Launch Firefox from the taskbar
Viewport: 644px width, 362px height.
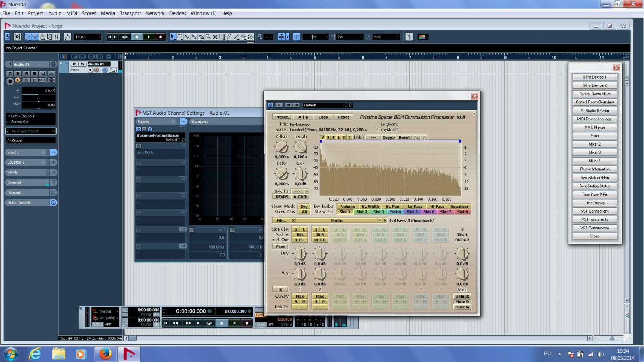pos(105,354)
